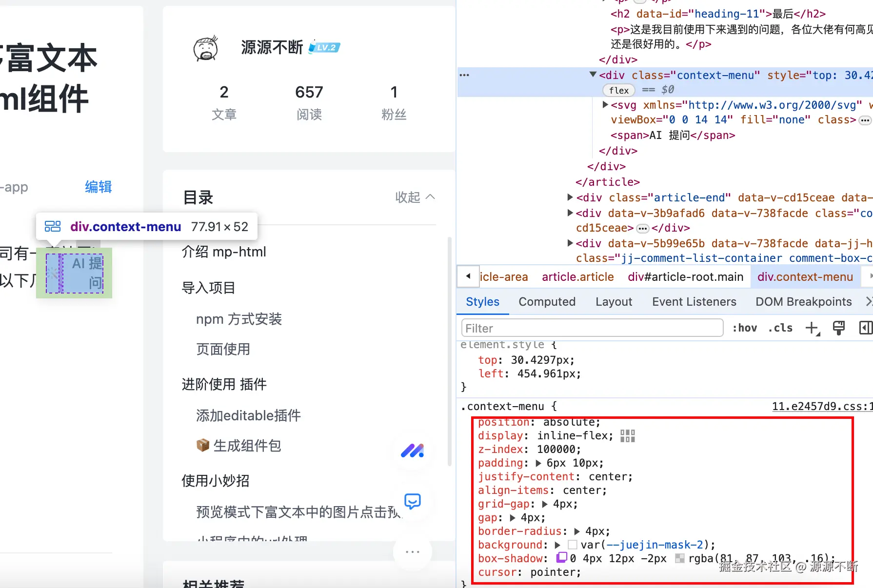Click the 657 阅读 read count stat

coord(309,102)
